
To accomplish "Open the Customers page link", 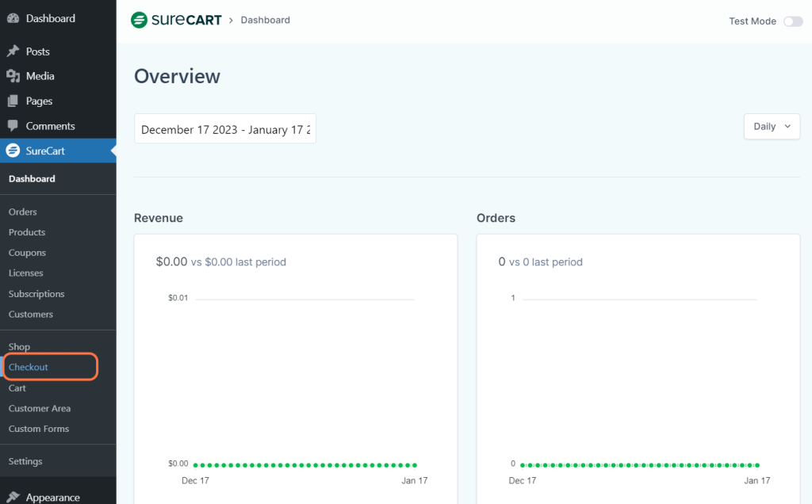I will [x=31, y=315].
